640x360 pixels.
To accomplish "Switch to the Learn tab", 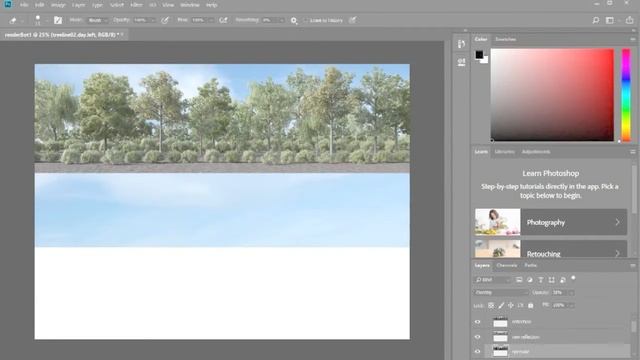I will point(481,152).
